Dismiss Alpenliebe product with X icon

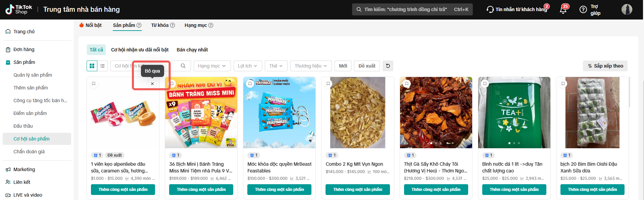pyautogui.click(x=152, y=84)
